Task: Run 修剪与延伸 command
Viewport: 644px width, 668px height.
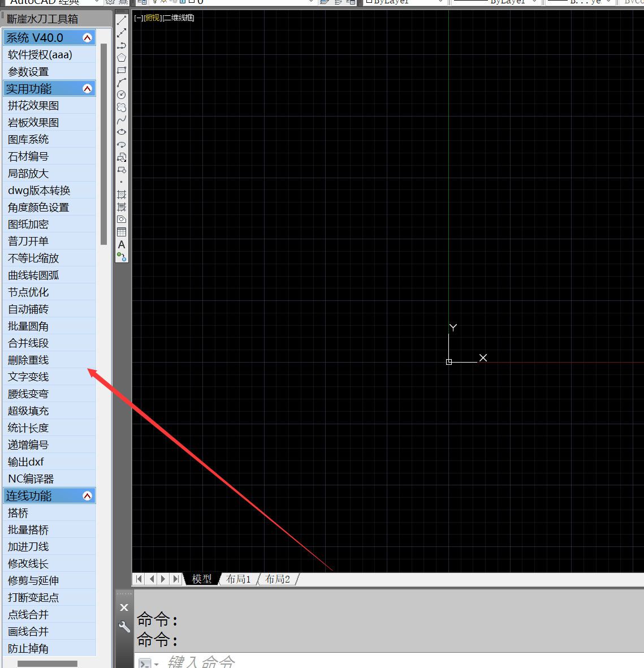Action: click(x=49, y=581)
